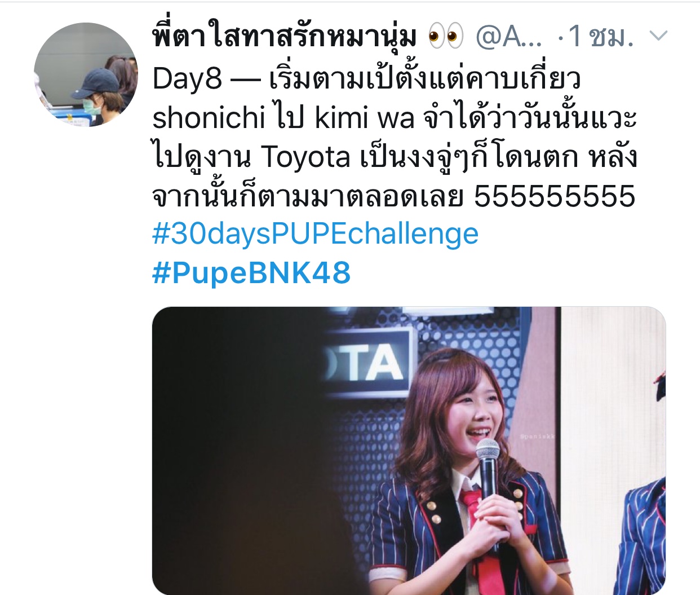This screenshot has width=700, height=595.
Task: Open the truncated @A... username handle
Action: (x=510, y=37)
